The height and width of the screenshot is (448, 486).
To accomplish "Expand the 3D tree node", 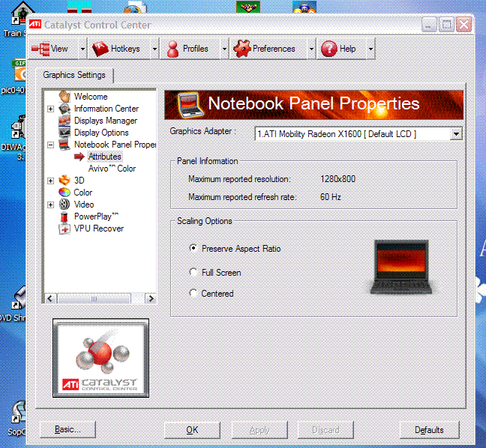I will pyautogui.click(x=50, y=181).
